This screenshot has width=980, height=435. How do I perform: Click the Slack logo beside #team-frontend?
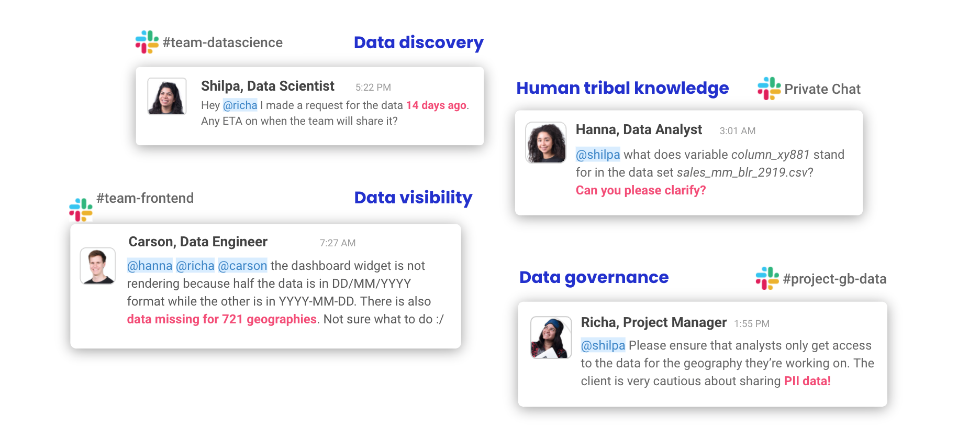(x=81, y=210)
